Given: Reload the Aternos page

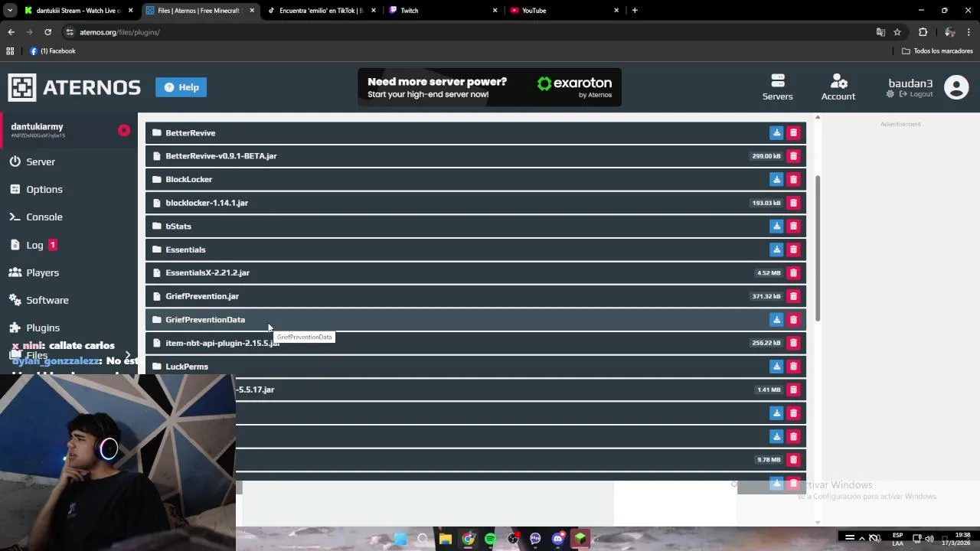Looking at the screenshot, I should point(47,32).
